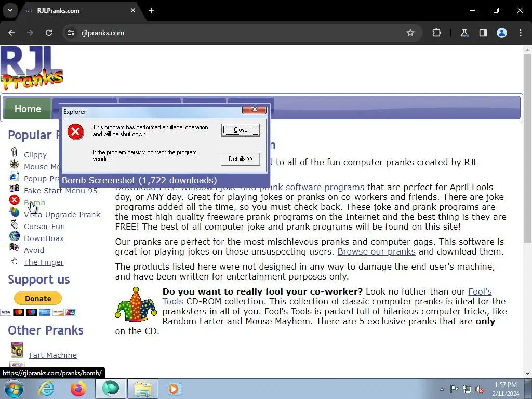This screenshot has width=532, height=399.
Task: Open the Fart Machine link
Action: (53, 355)
